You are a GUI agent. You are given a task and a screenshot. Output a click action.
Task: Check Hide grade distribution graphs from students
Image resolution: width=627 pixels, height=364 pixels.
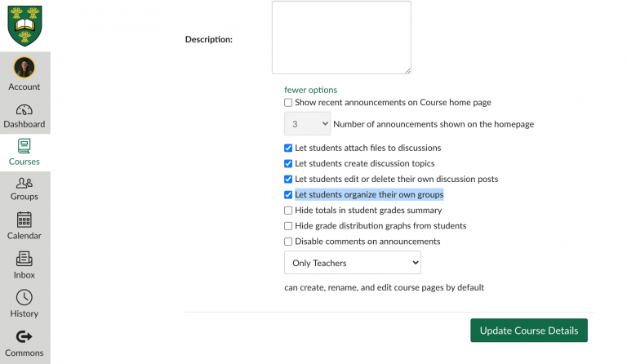coord(288,226)
